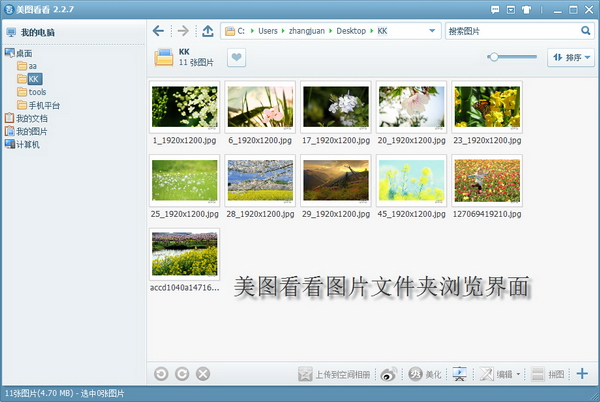
Task: Select thumbnail 1_1920x1200.jpg
Action: 184,107
